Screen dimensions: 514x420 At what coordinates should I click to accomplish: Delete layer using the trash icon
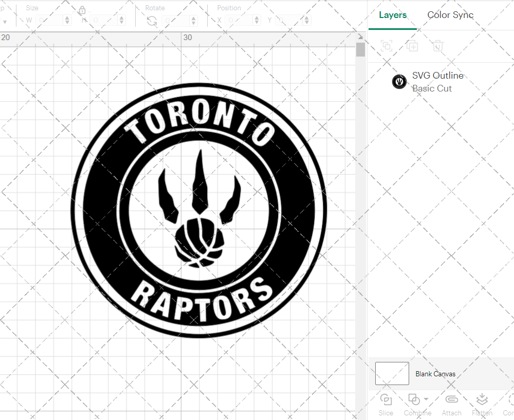pyautogui.click(x=437, y=46)
